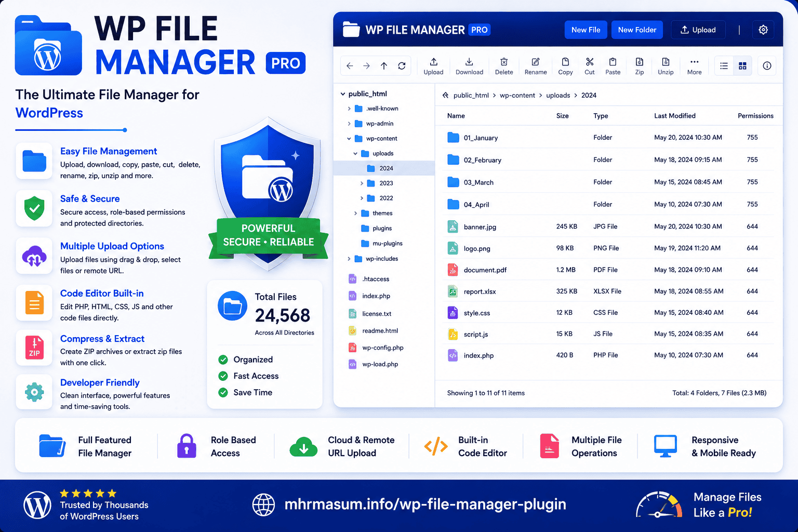This screenshot has height=532, width=798.
Task: Go up one directory level
Action: pyautogui.click(x=384, y=66)
